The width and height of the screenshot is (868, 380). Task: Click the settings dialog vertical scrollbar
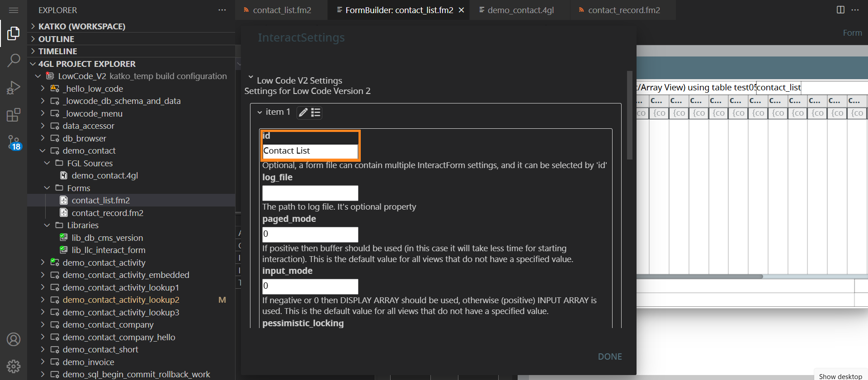click(x=629, y=115)
